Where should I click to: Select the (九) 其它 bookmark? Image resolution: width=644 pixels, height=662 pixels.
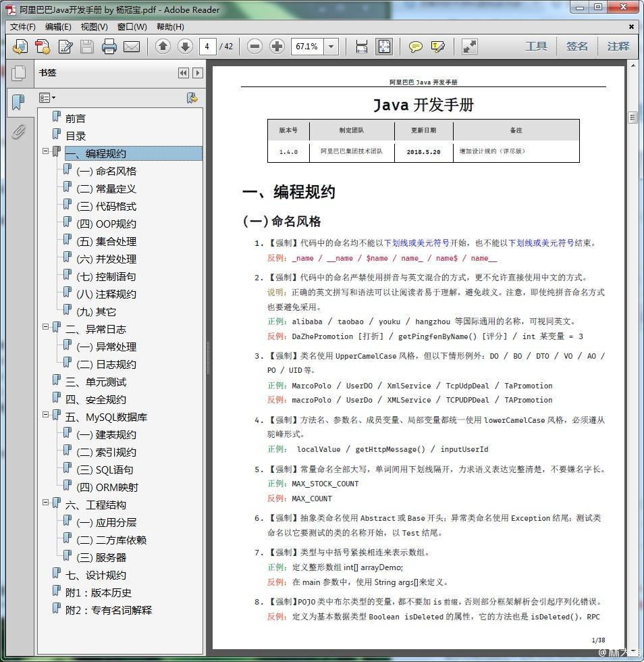[x=97, y=311]
